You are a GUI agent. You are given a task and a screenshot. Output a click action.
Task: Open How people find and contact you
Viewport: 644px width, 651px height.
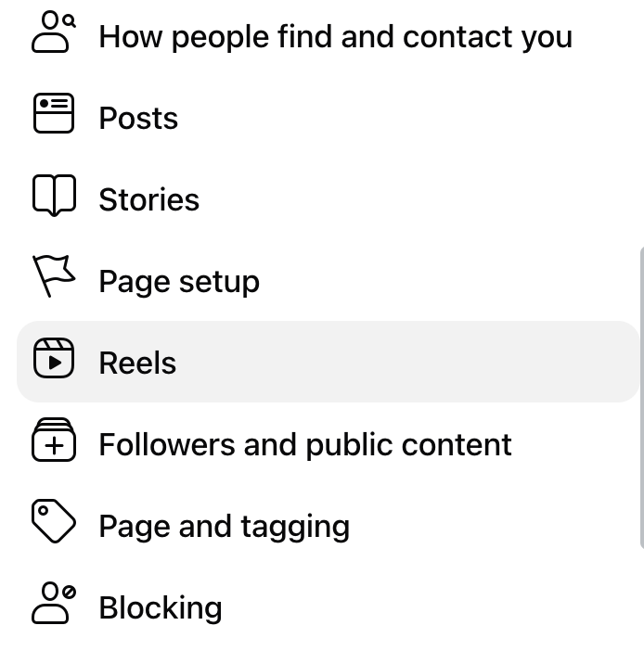(335, 37)
